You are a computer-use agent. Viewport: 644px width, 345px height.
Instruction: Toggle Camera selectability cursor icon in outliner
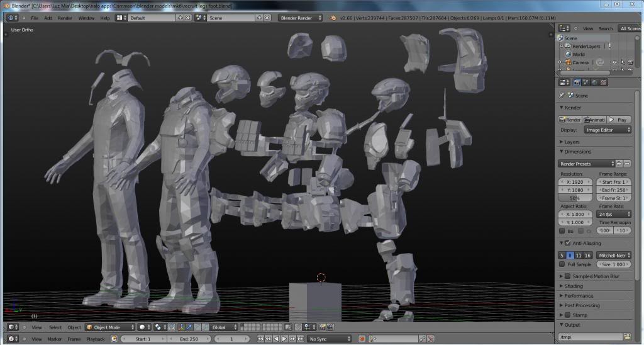click(623, 62)
